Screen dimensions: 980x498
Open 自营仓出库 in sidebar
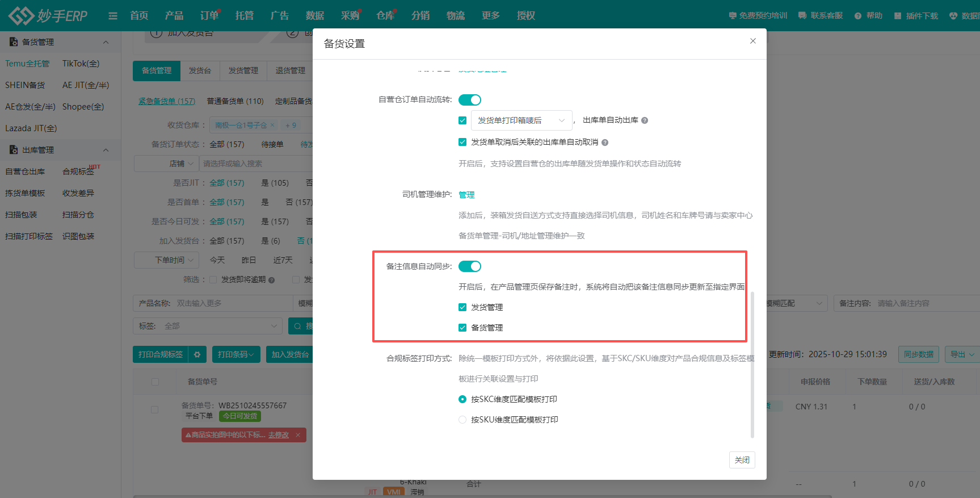(x=25, y=171)
